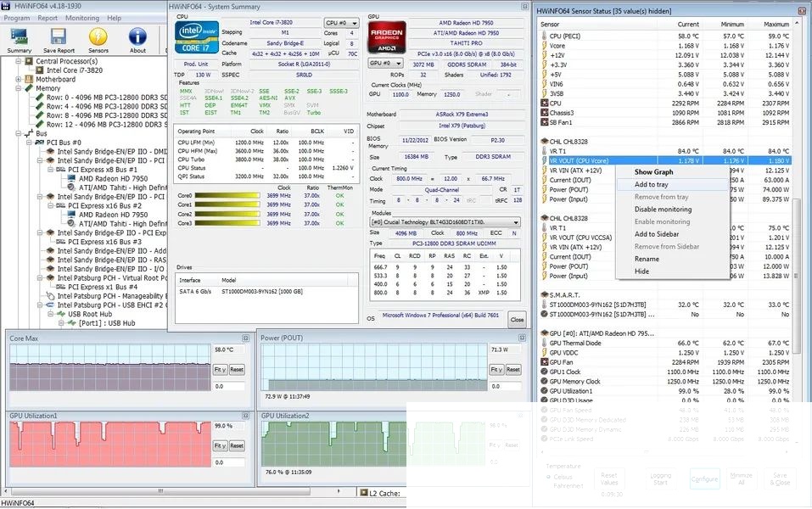Open the Summary toolbar icon
Screen dimensions: 812x509
[x=20, y=41]
